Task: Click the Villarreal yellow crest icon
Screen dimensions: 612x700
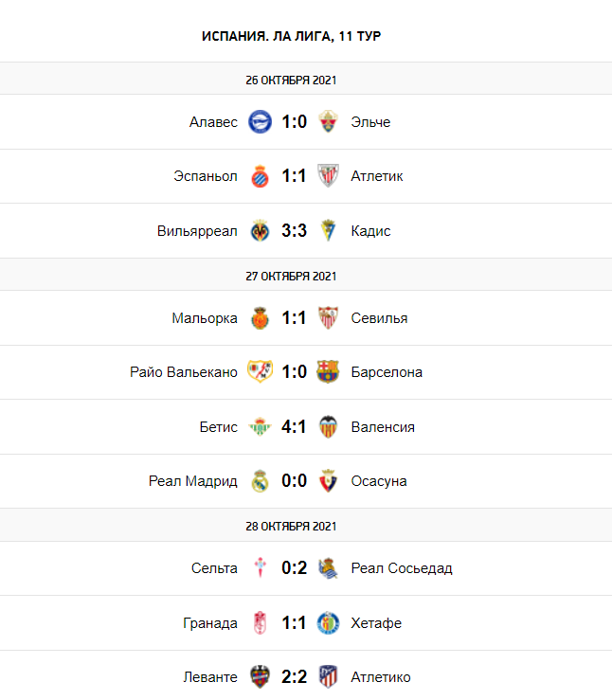Action: click(x=260, y=231)
